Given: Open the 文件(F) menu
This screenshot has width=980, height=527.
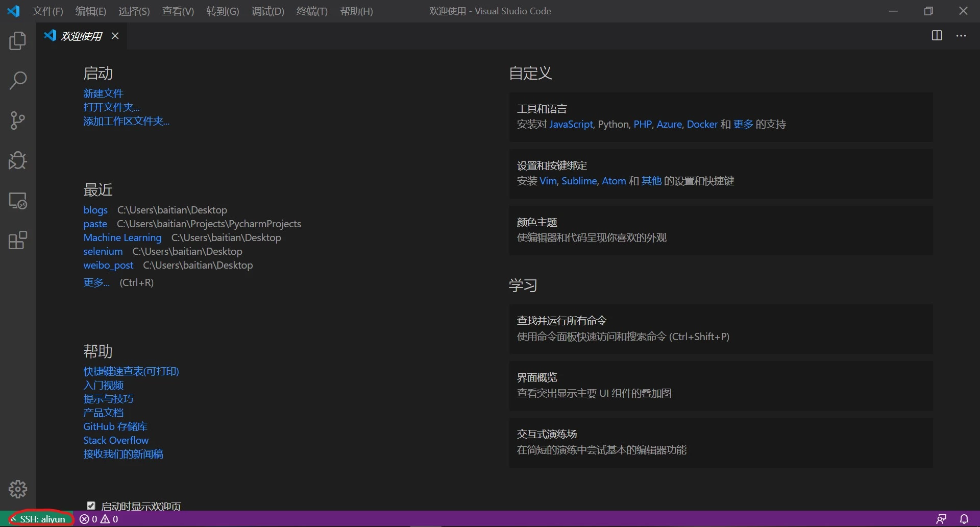Looking at the screenshot, I should 48,11.
